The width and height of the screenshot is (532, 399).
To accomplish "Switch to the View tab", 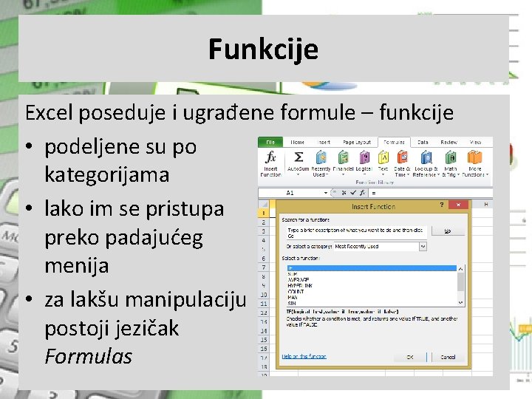I will (475, 142).
